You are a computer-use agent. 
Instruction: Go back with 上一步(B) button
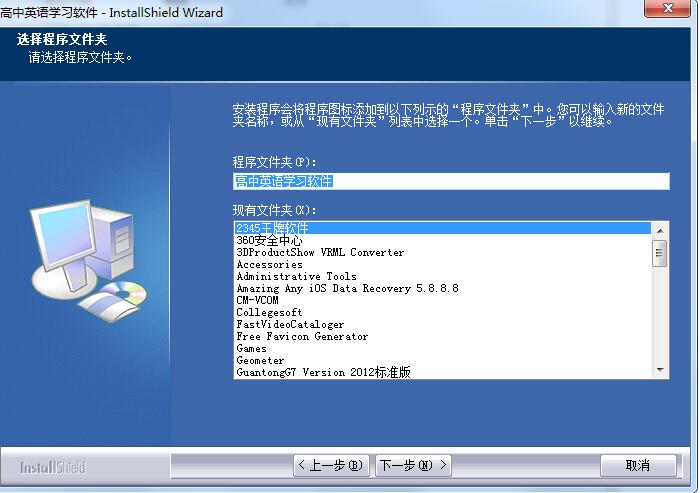pyautogui.click(x=331, y=466)
